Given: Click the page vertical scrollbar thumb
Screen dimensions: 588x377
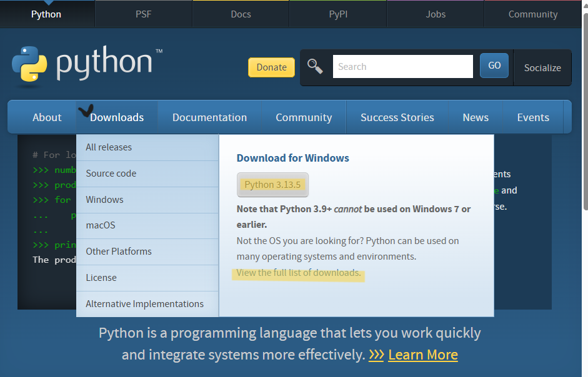Looking at the screenshot, I should tap(585, 112).
